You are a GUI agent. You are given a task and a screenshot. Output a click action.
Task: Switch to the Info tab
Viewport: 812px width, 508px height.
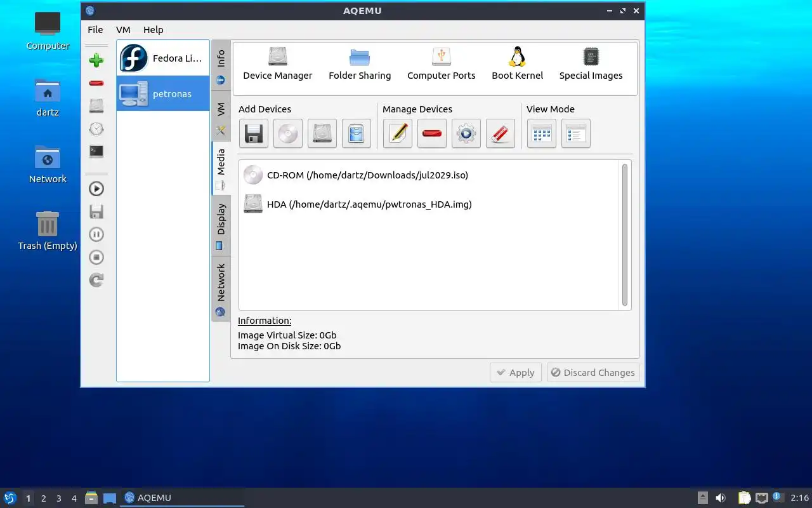[x=221, y=66]
